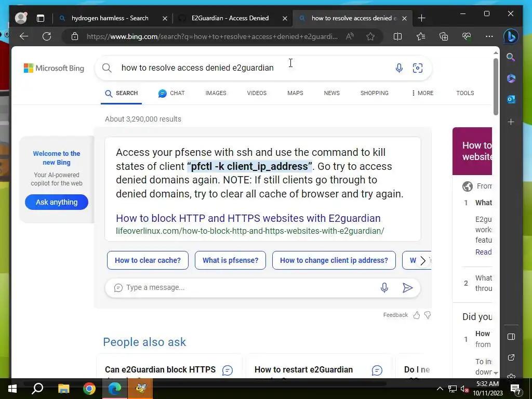The width and height of the screenshot is (532, 399).
Task: Open chat for 'How to restart e2Guardian'
Action: pyautogui.click(x=377, y=370)
